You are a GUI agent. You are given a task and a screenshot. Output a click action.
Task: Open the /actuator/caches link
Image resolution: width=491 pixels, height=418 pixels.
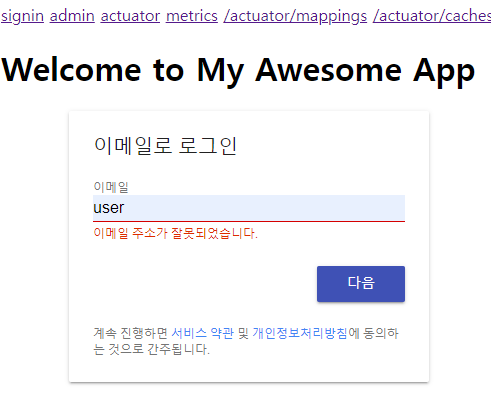coord(432,16)
